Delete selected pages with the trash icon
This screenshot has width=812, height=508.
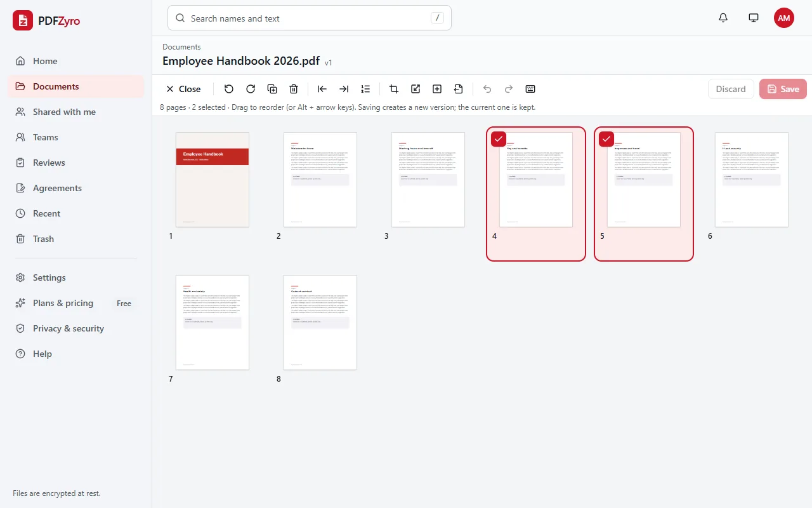[x=294, y=89]
